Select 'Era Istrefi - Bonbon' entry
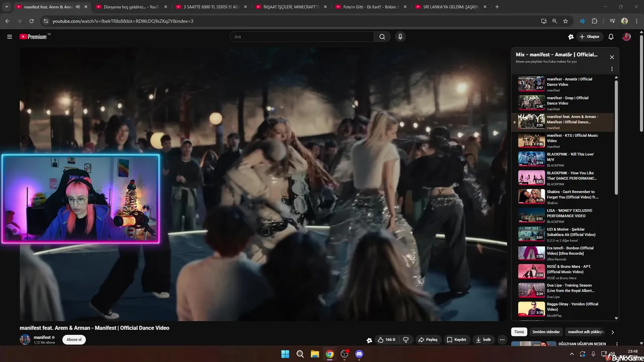Viewport: 644px width, 362px height. point(562,253)
